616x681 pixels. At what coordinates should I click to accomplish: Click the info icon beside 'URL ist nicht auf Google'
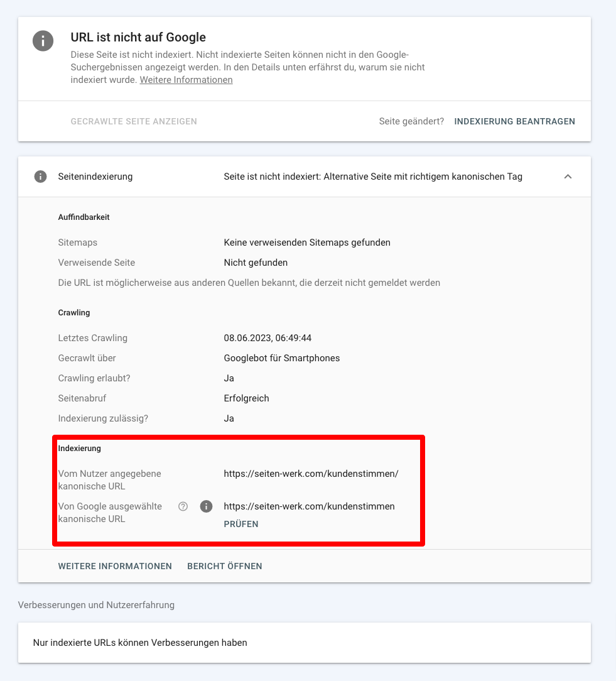(43, 41)
